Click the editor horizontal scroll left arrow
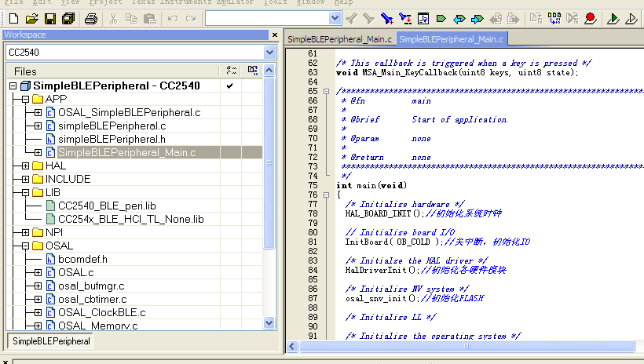This screenshot has height=364, width=644. pos(292,347)
